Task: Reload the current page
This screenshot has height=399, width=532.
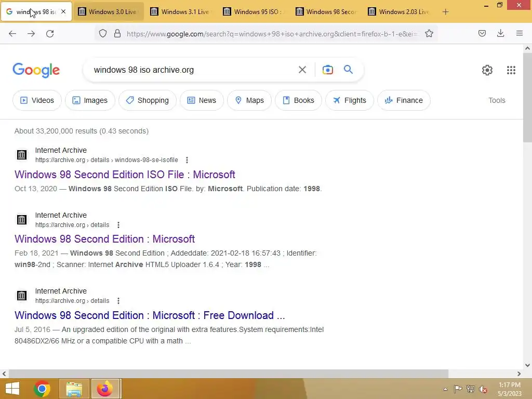Action: pos(50,34)
